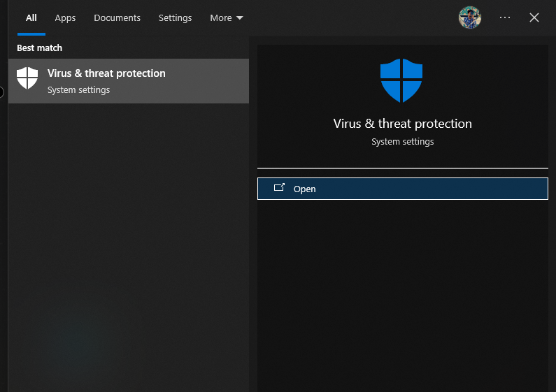The width and height of the screenshot is (556, 392).
Task: Open the three-dot options menu
Action: click(504, 17)
